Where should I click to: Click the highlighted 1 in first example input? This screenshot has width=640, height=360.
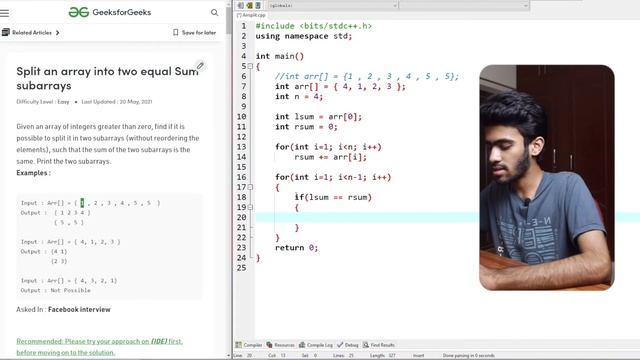(82, 203)
